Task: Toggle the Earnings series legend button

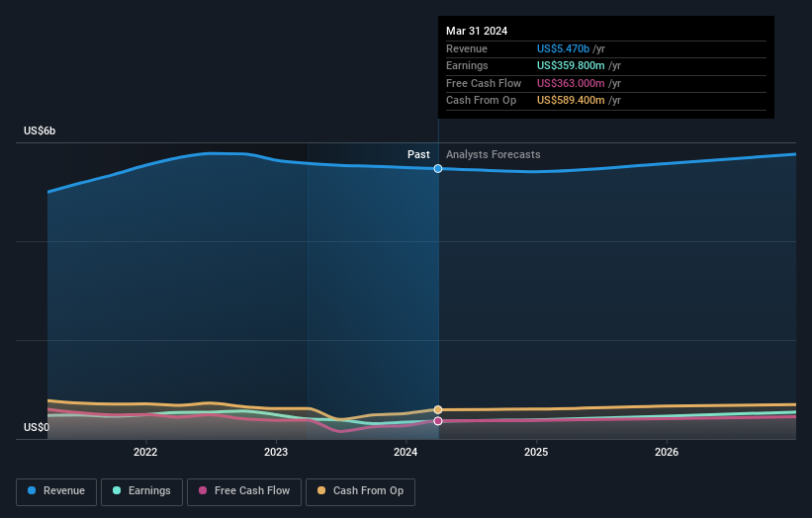Action: pos(141,491)
